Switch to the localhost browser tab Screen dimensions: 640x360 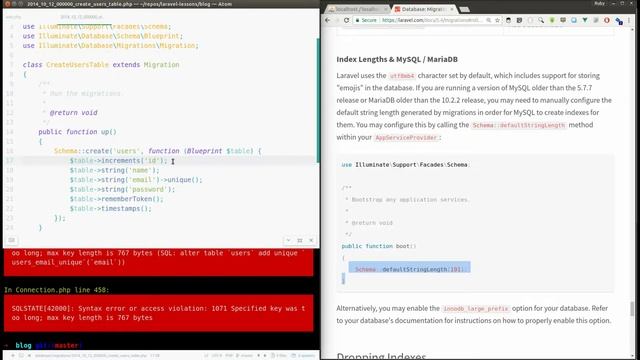pos(357,9)
